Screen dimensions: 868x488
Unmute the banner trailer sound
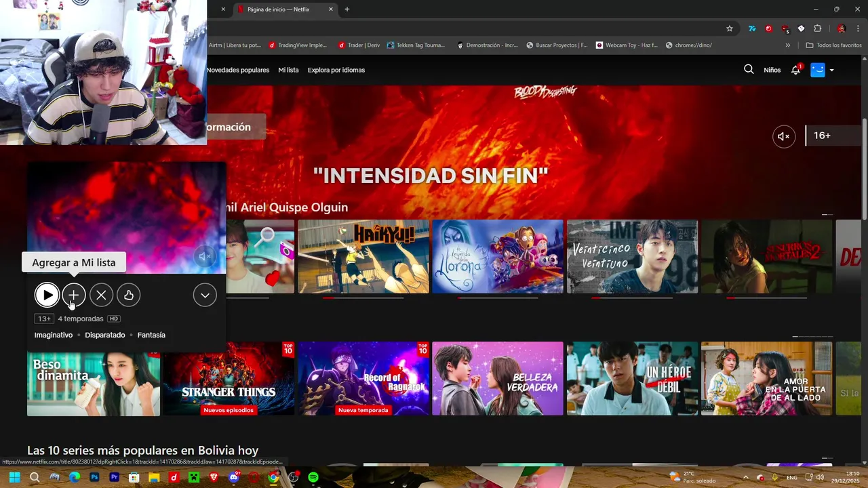(x=784, y=136)
